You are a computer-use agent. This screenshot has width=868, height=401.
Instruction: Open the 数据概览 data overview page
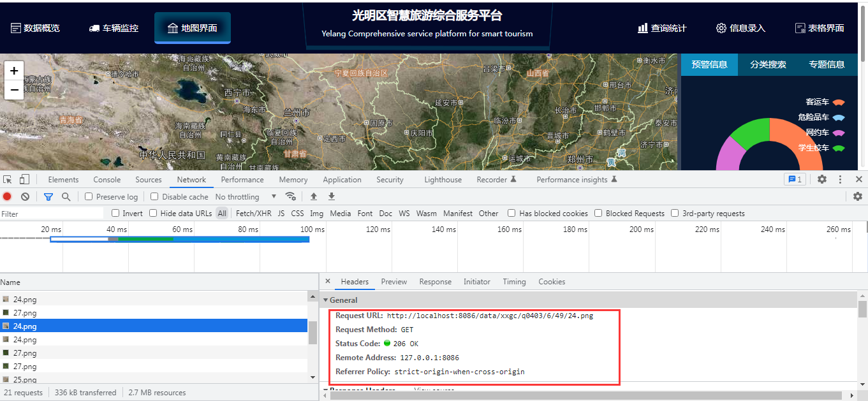[36, 28]
